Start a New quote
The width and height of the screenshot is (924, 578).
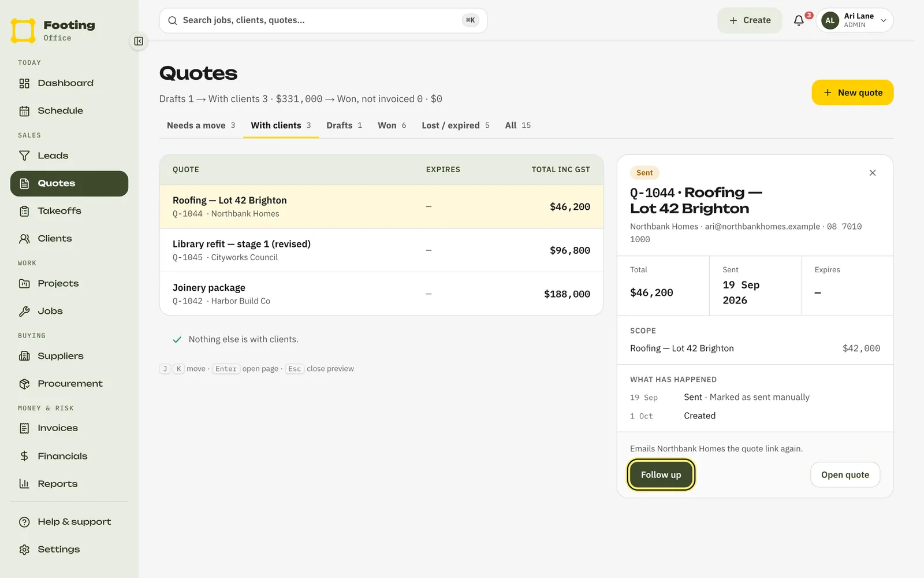(852, 92)
